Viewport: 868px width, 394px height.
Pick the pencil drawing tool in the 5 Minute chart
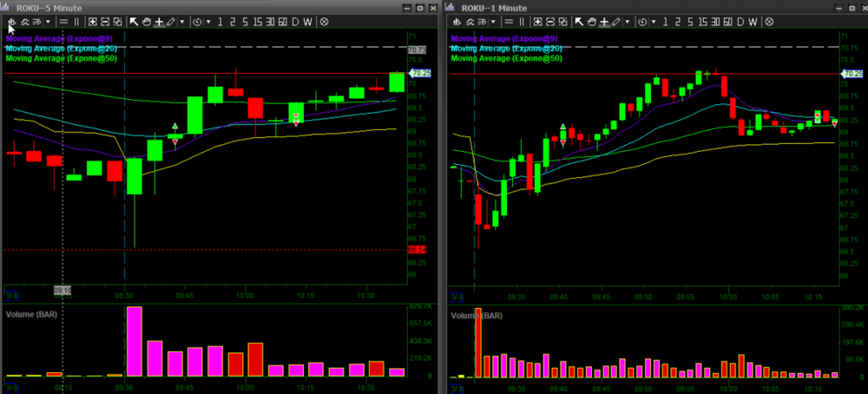pyautogui.click(x=170, y=22)
